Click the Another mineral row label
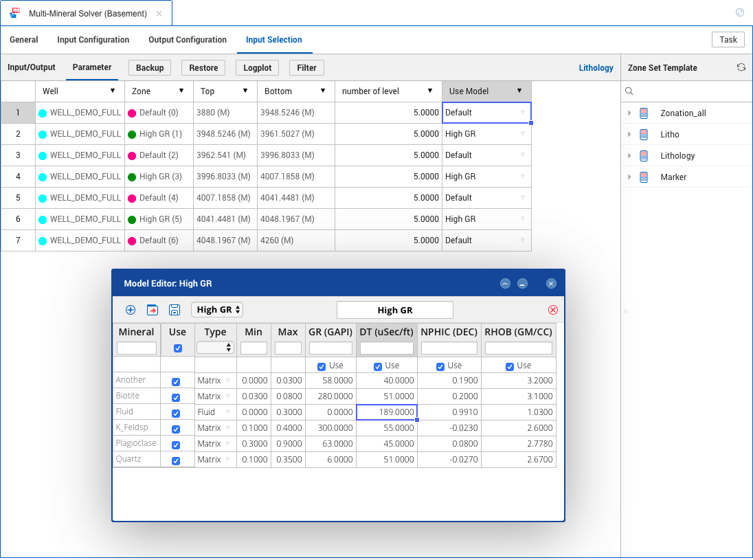Image resolution: width=753 pixels, height=560 pixels. [x=137, y=379]
